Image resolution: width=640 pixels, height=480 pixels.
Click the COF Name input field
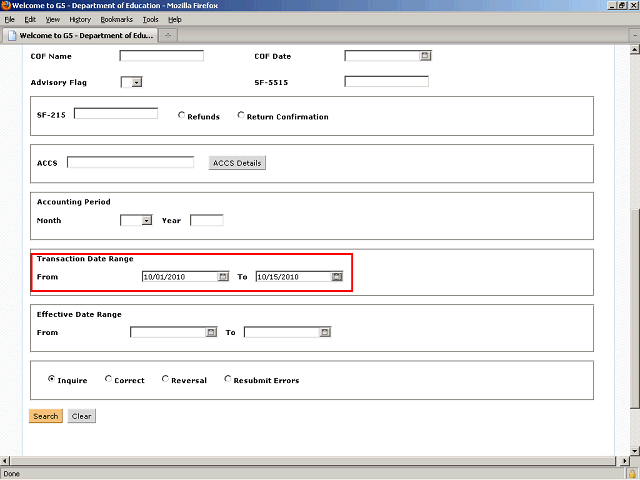(162, 56)
